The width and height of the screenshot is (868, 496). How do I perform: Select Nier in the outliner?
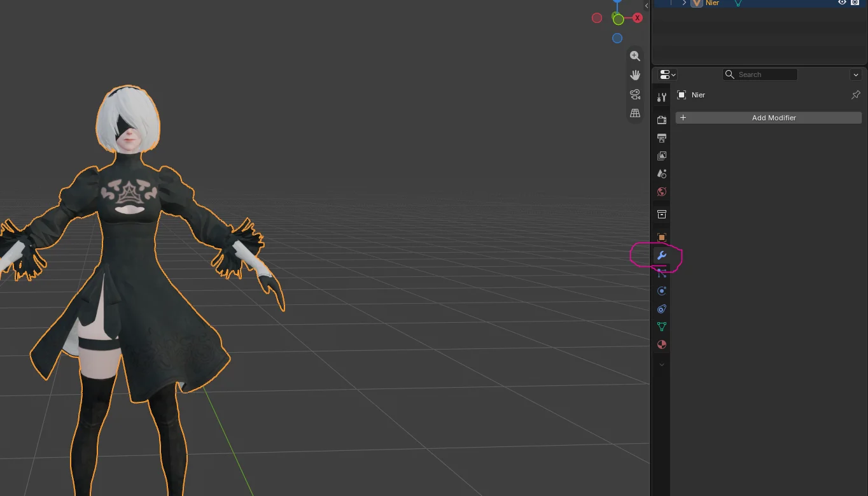pos(712,3)
